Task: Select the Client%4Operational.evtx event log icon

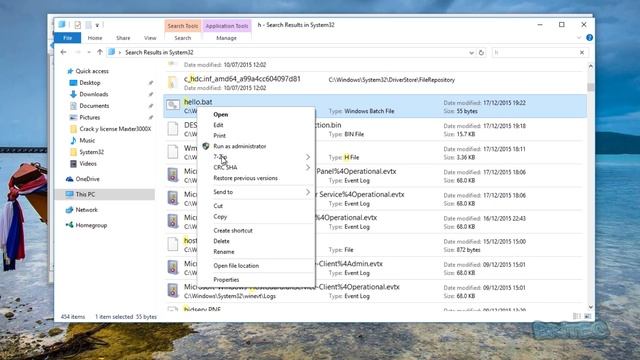Action: pos(173,291)
